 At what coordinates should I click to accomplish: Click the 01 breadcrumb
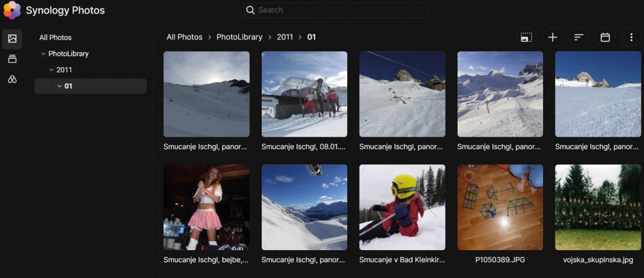(311, 37)
